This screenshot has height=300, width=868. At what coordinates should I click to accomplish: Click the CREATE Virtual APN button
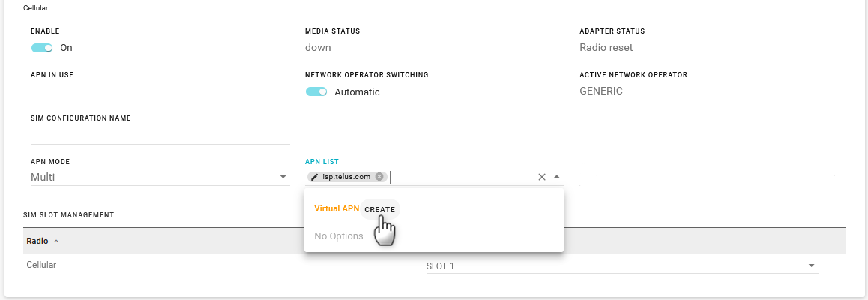click(x=380, y=210)
